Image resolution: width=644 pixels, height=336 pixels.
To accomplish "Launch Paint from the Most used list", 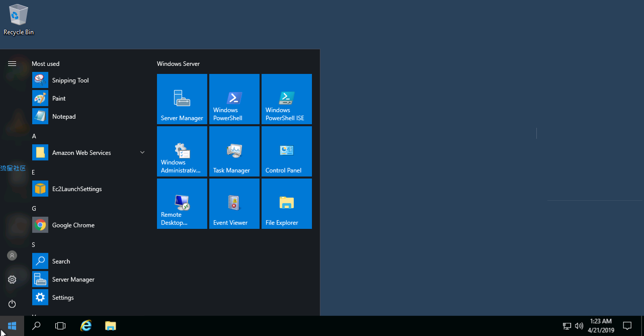I will [x=89, y=99].
